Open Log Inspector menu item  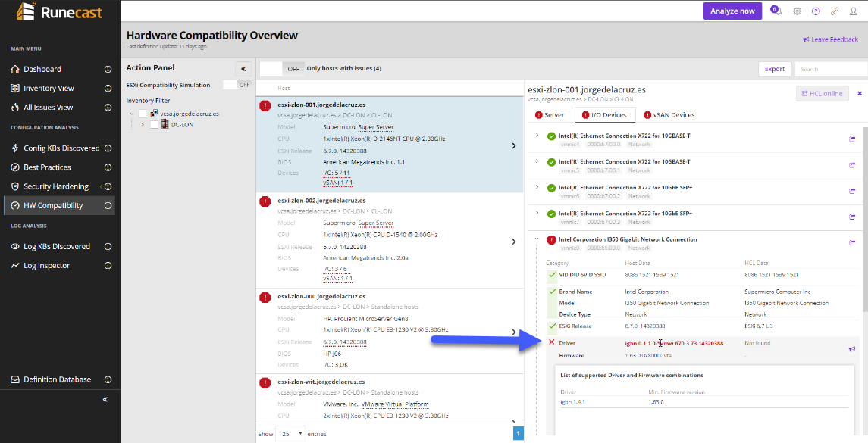(x=46, y=266)
